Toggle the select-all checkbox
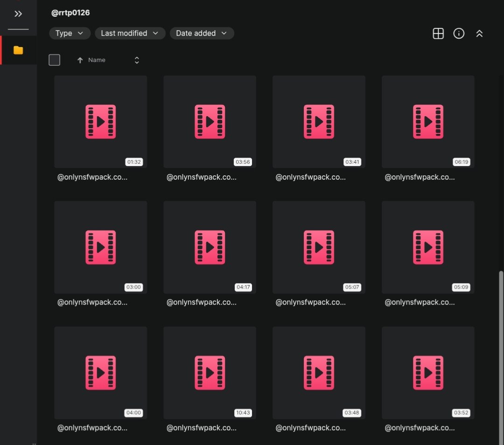This screenshot has height=445, width=504. coord(54,60)
